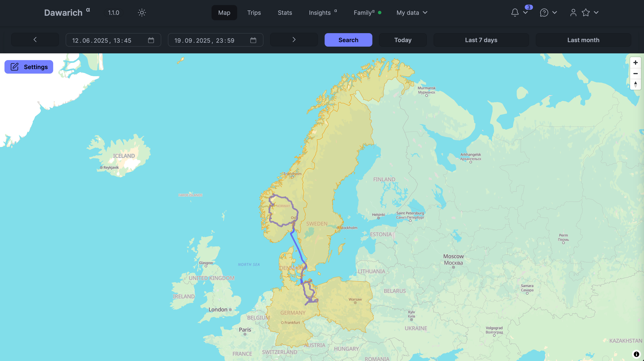The width and height of the screenshot is (644, 361).
Task: Switch to the Trips tab
Action: click(254, 13)
